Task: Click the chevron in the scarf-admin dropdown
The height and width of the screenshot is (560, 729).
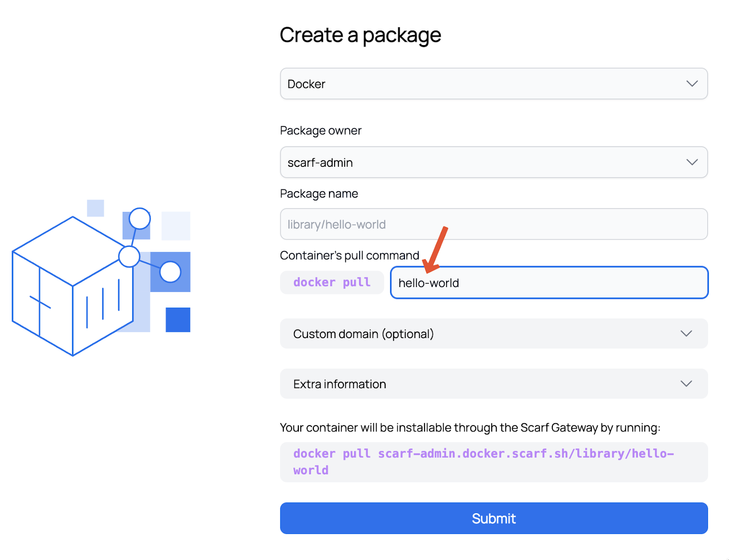Action: click(692, 162)
